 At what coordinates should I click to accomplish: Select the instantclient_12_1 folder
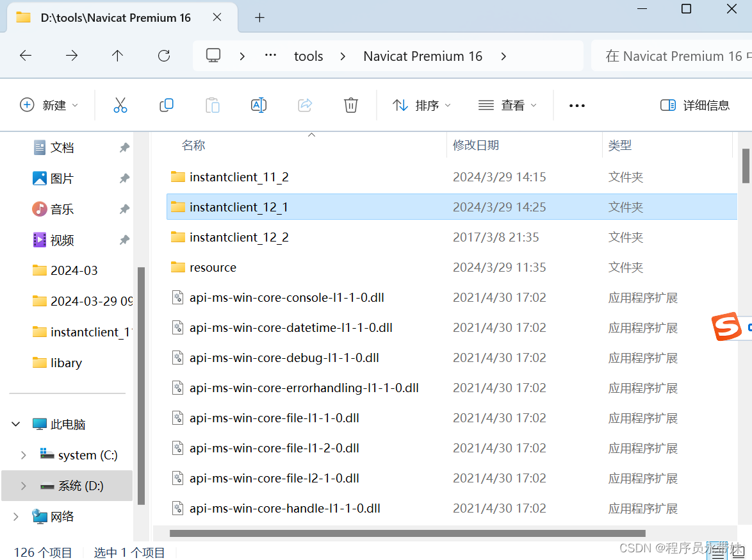[452, 207]
